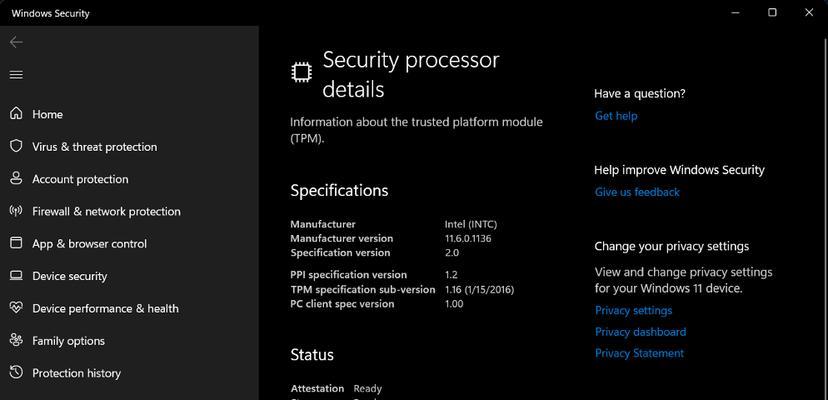828x400 pixels.
Task: Click the Device security laptop icon
Action: point(16,276)
